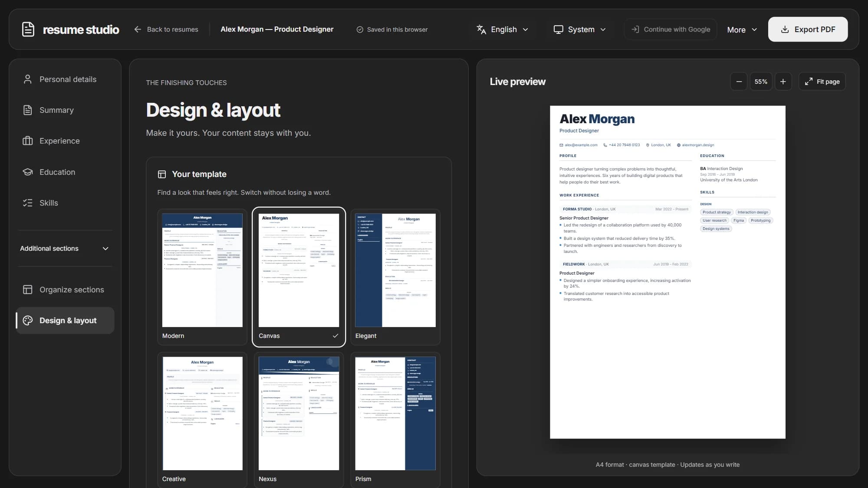Click the Personal details person icon
This screenshot has width=868, height=488.
28,79
